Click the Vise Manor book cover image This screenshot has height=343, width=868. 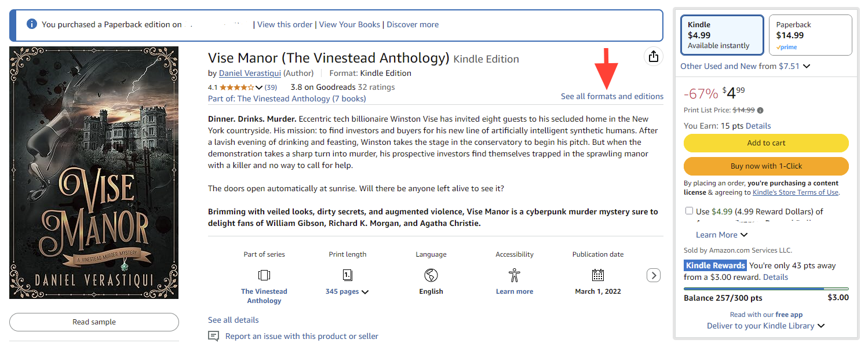pos(94,173)
